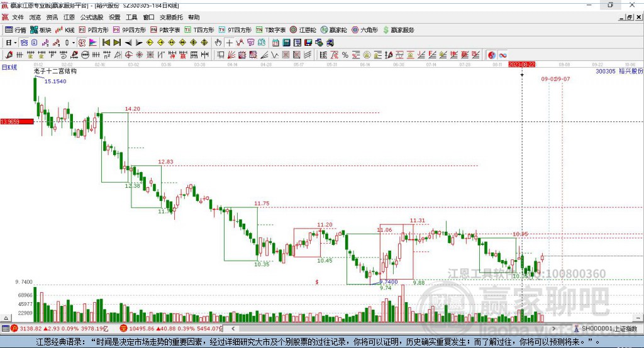Open the T四方形 tool
This screenshot has width=644, height=348.
199,30
